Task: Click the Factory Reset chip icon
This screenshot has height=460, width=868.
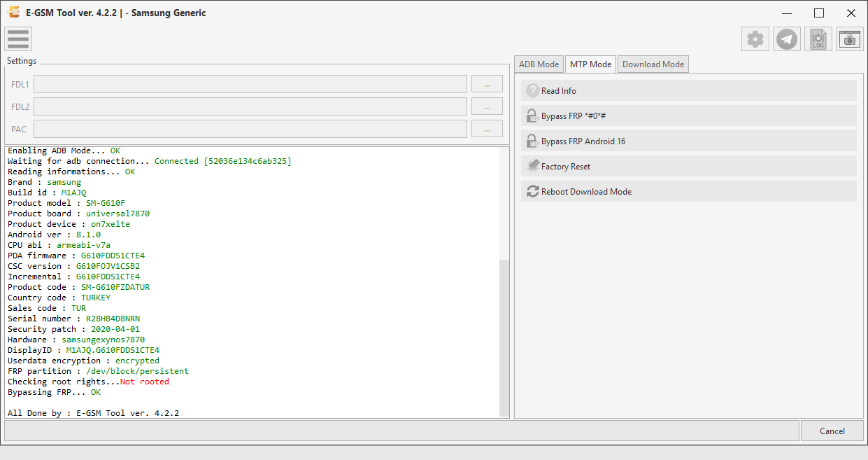Action: (533, 166)
